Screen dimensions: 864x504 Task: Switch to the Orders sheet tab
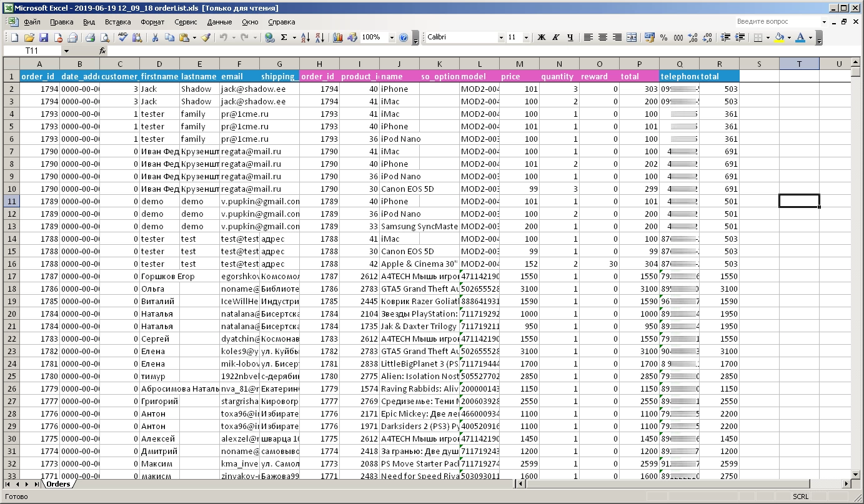pyautogui.click(x=59, y=484)
